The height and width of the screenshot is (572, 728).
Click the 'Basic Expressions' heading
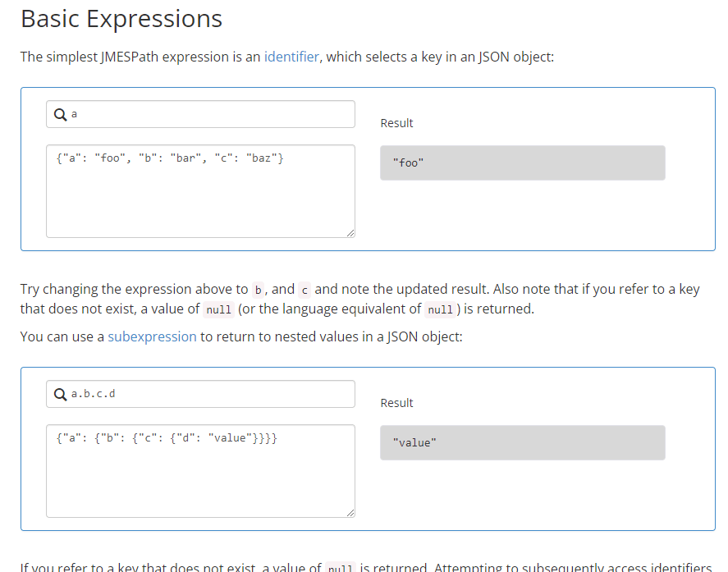121,19
